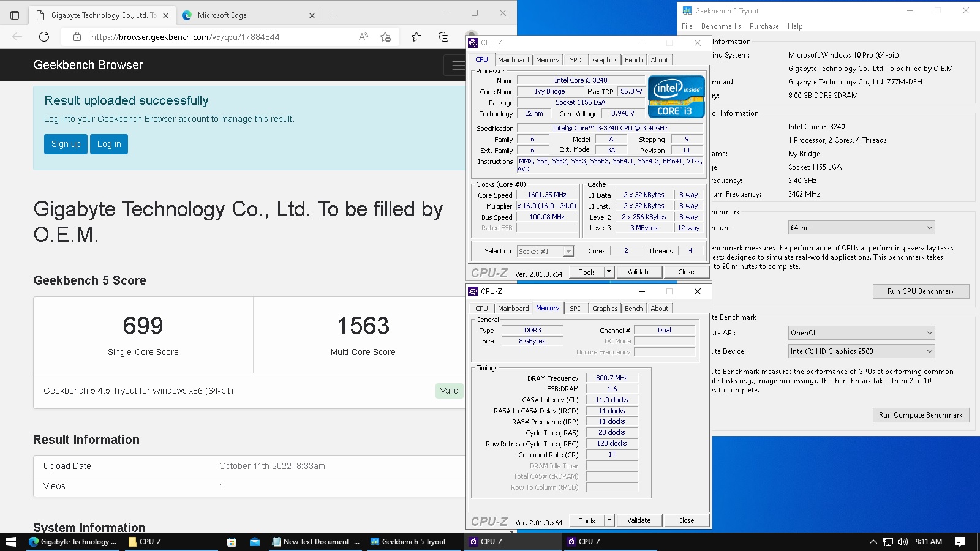Open volume control in system tray
This screenshot has width=980, height=551.
[902, 542]
